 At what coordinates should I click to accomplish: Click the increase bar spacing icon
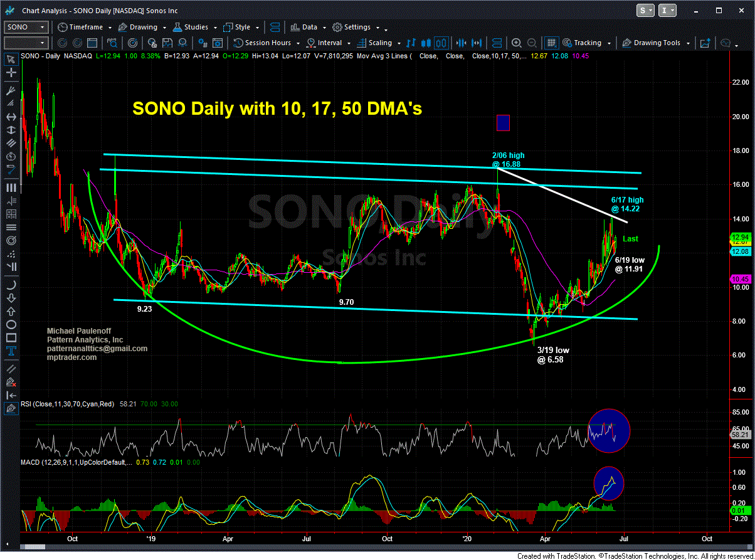(477, 43)
